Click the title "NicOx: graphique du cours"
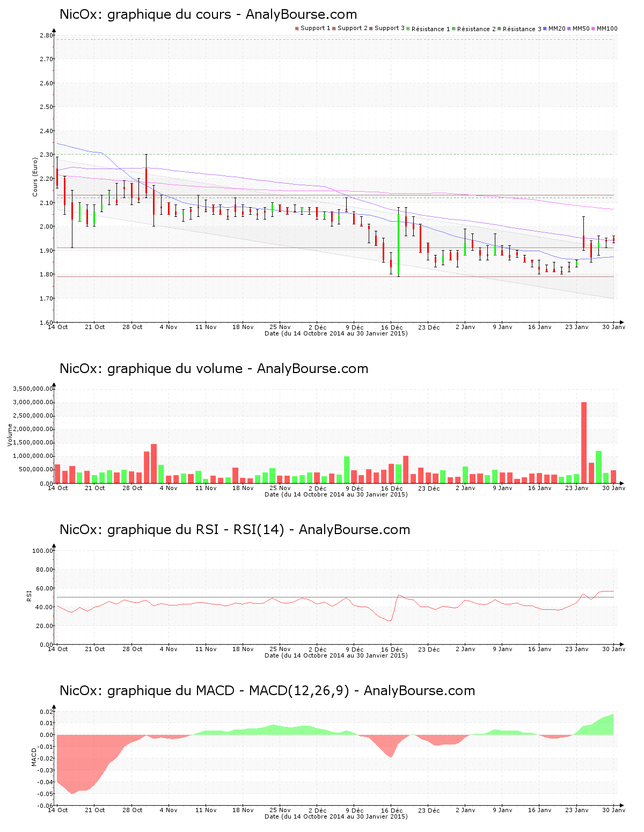Viewport: 644px width, 832px height. 145,14
